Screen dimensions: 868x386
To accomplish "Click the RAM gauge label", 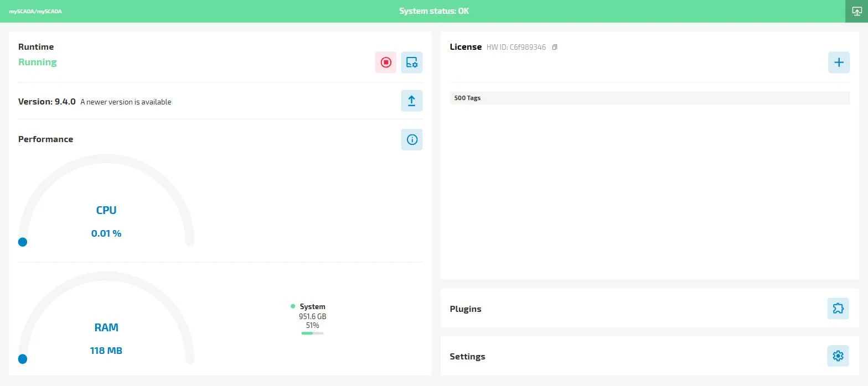I will [106, 327].
